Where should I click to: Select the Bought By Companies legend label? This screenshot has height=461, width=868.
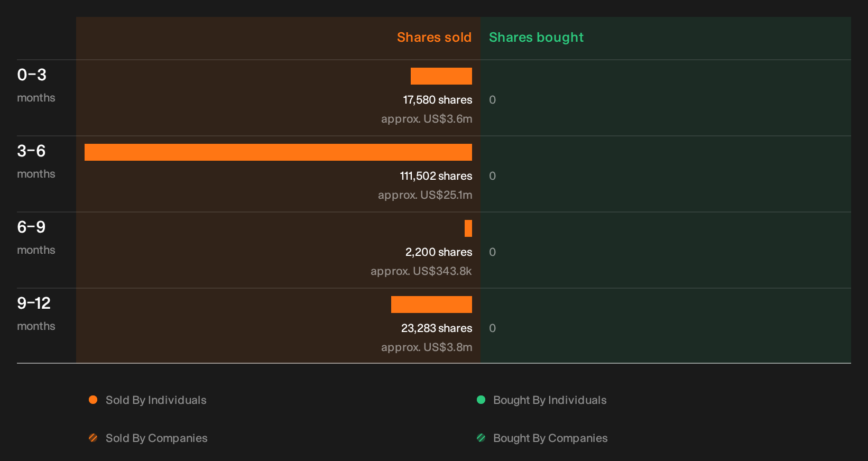click(550, 438)
